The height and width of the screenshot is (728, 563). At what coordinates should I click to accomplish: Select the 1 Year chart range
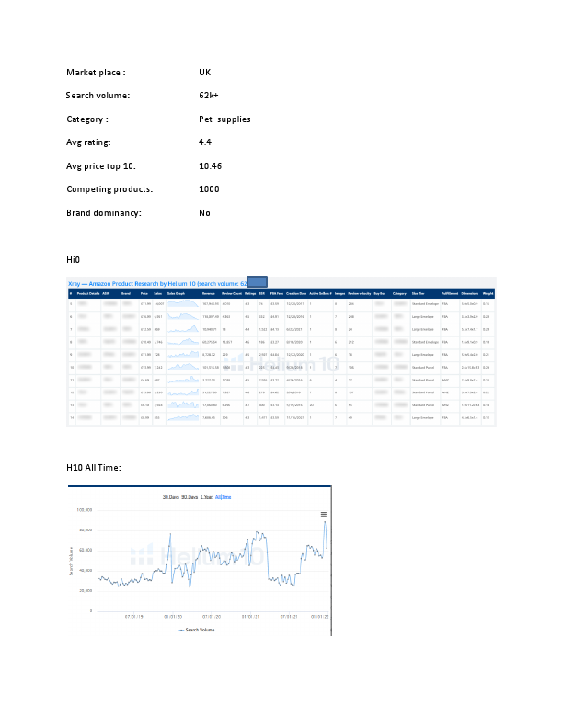tap(206, 497)
